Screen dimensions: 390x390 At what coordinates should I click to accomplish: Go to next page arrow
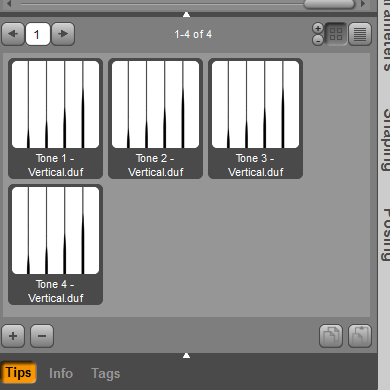tap(63, 34)
